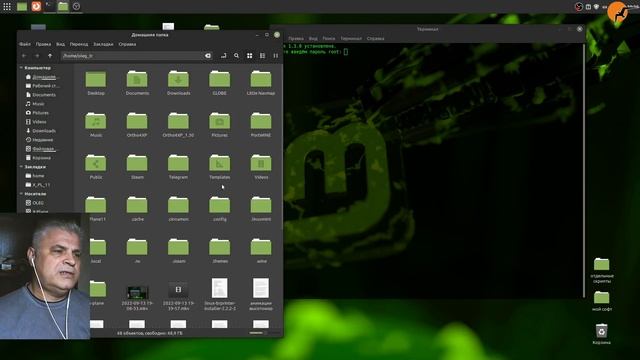Open the Закладки menu

(103, 44)
